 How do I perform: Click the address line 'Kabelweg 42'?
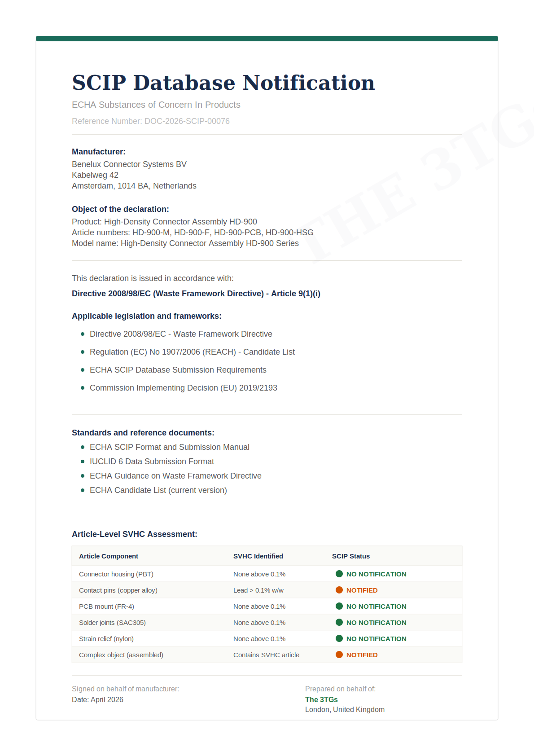click(x=95, y=175)
